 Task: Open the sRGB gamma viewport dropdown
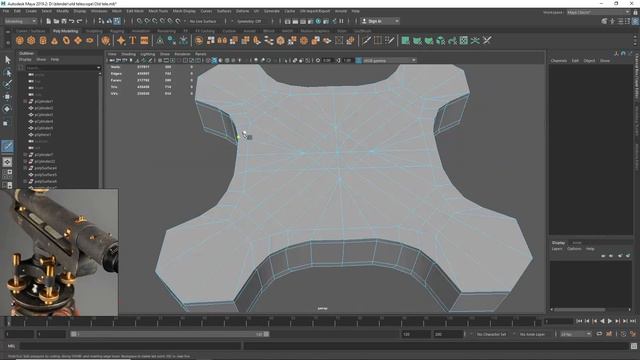tap(389, 60)
